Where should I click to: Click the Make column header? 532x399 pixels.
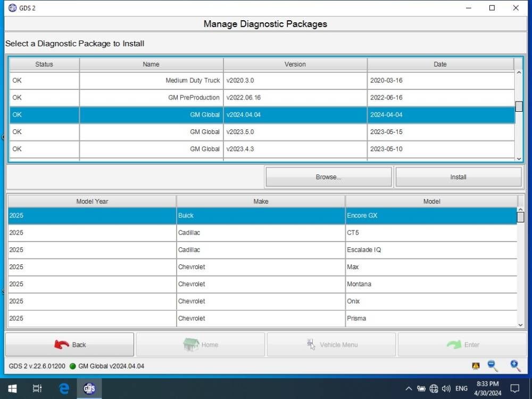click(x=261, y=201)
